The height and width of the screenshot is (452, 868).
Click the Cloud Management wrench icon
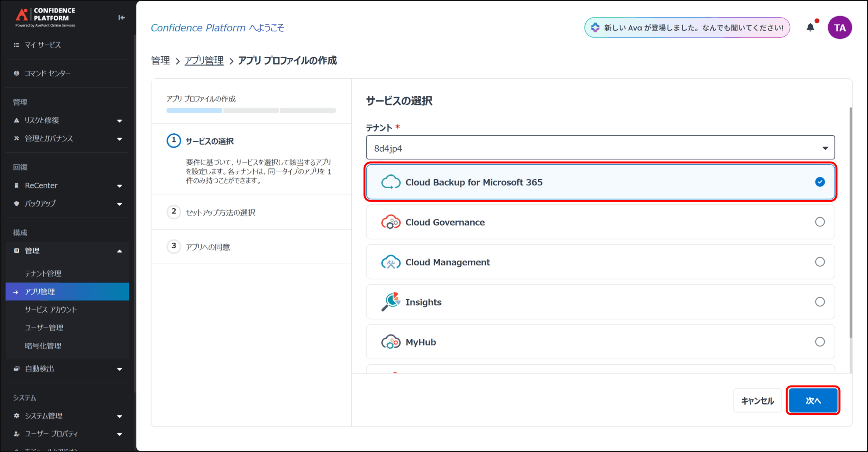click(x=391, y=262)
